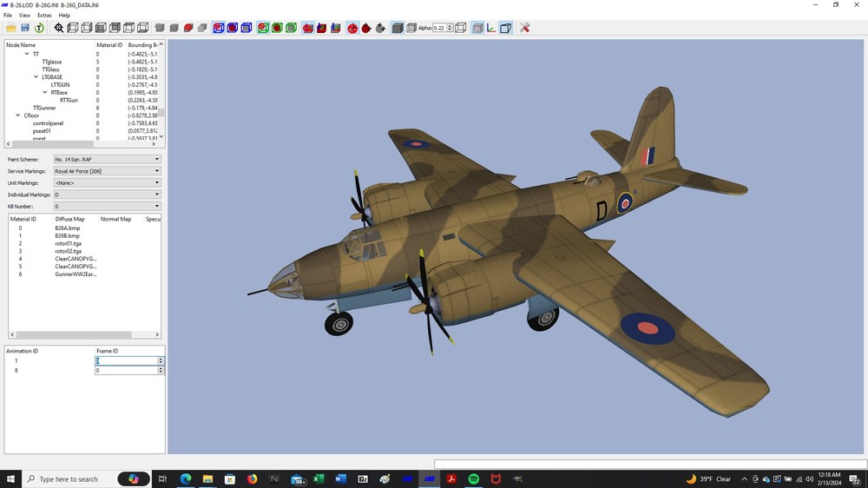Viewport: 868px width, 488px height.
Task: Toggle the coordinate axes display icon
Action: point(491,28)
